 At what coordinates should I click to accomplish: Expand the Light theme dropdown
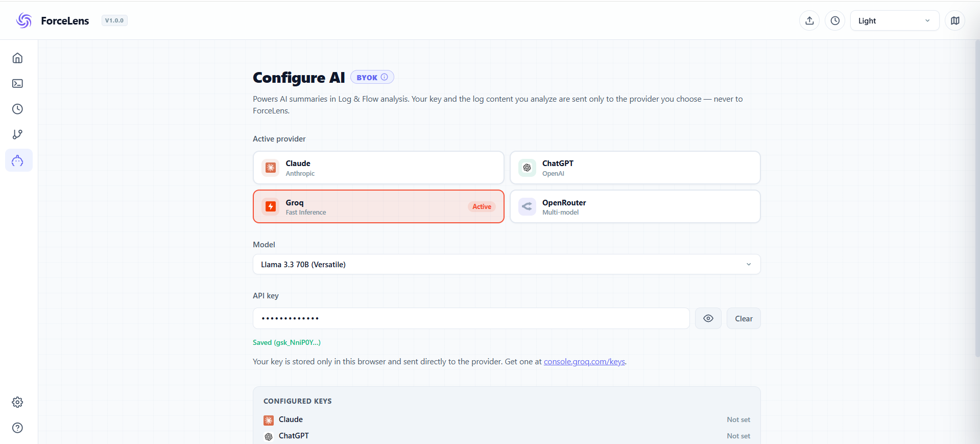[895, 20]
